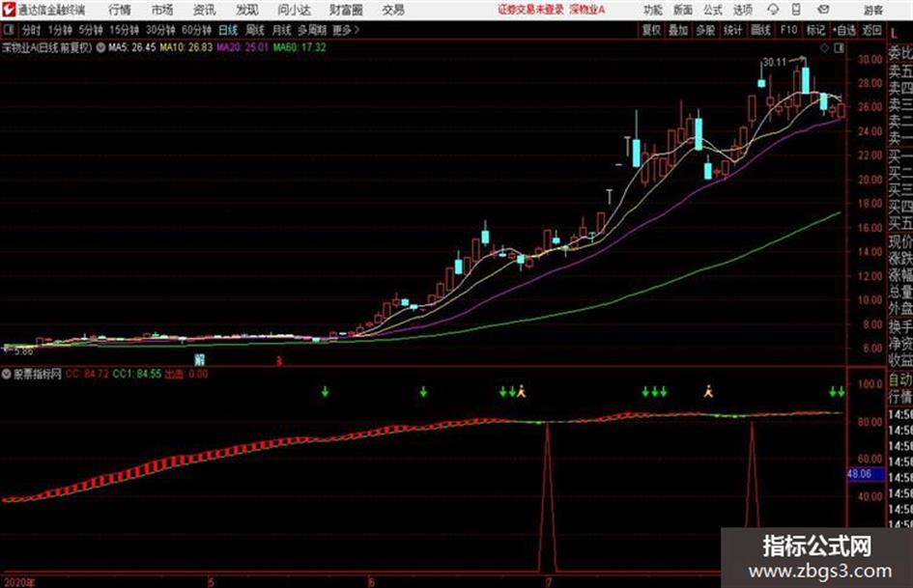Open the 发现 menu
The height and width of the screenshot is (588, 913).
point(247,10)
